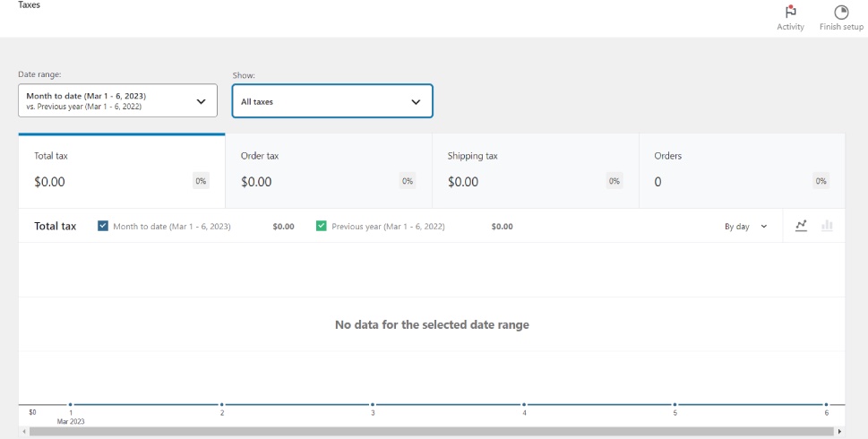Click the scrollbar left arrow

coord(24,432)
